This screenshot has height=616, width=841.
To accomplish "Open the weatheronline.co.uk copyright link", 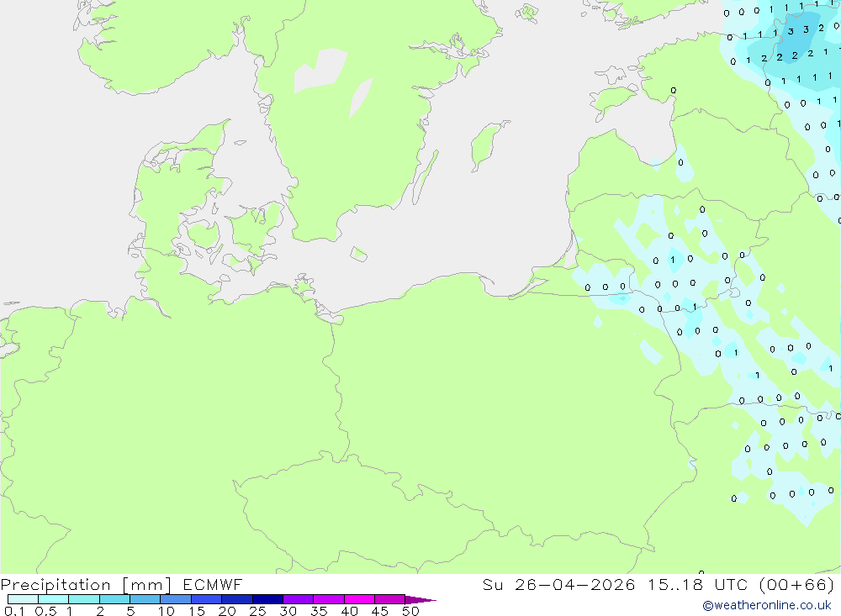I will pos(766,605).
